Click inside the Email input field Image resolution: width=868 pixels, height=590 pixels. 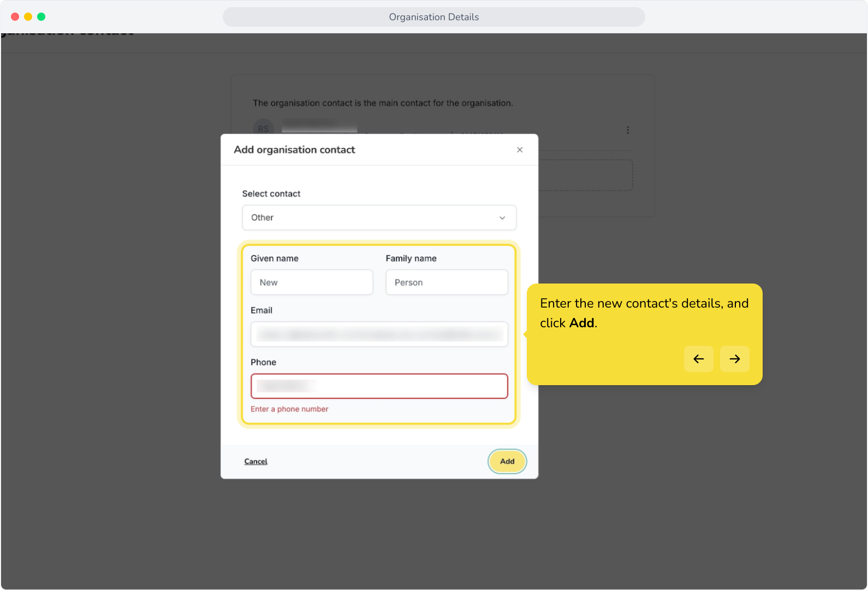coord(379,334)
